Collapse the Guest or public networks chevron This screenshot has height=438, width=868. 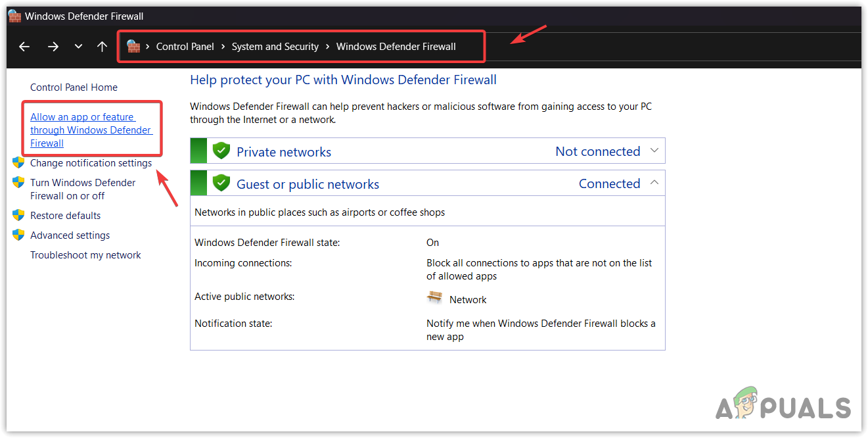(654, 183)
